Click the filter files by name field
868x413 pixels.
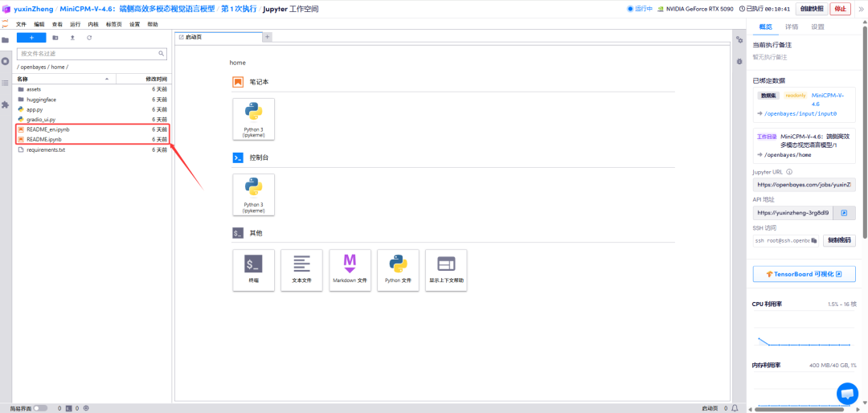tap(92, 54)
